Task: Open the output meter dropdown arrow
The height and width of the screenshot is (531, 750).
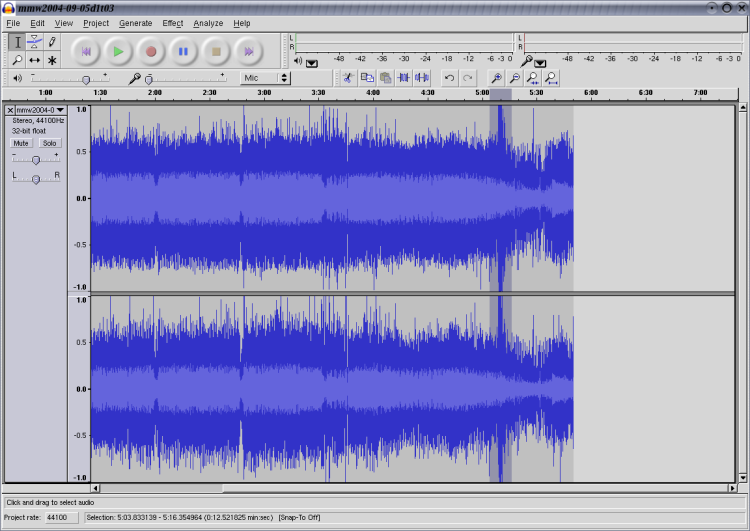Action: pyautogui.click(x=312, y=63)
